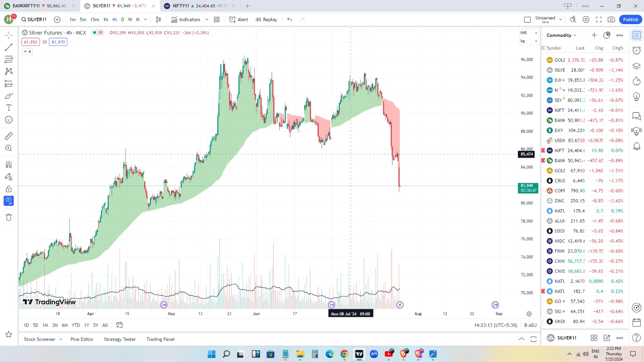The width and height of the screenshot is (644, 362).
Task: Toggle magnet mode for drawings
Action: (8, 165)
